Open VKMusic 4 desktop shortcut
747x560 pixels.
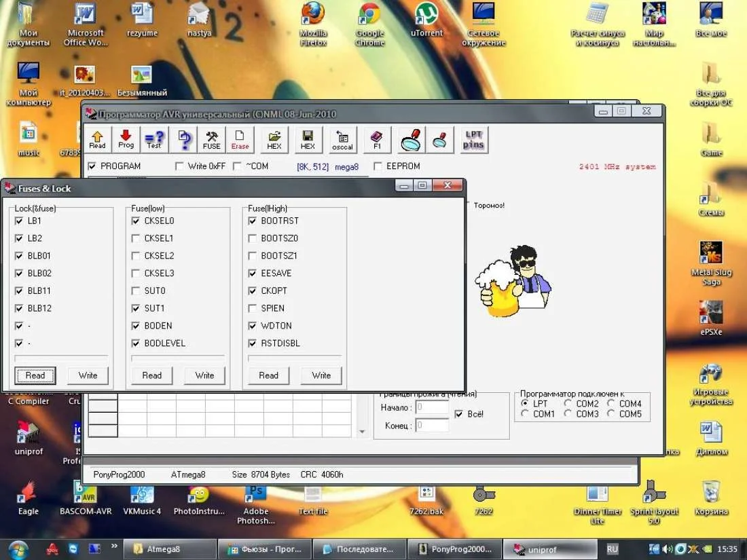point(142,498)
